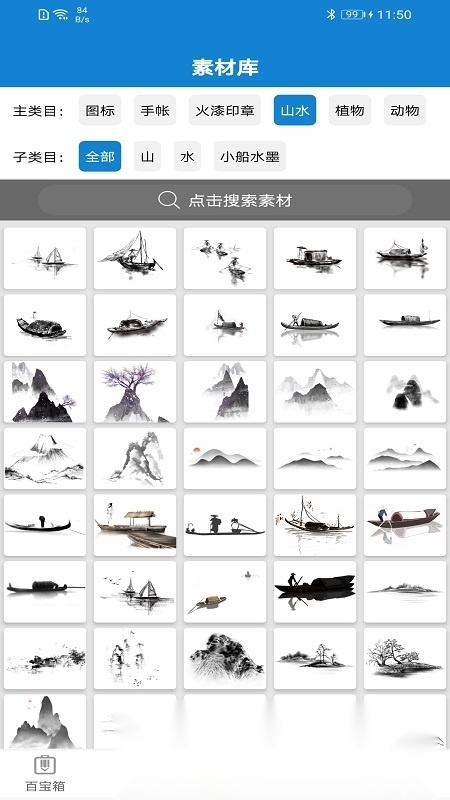Select the 山水 main category
450x800 pixels.
pyautogui.click(x=295, y=110)
